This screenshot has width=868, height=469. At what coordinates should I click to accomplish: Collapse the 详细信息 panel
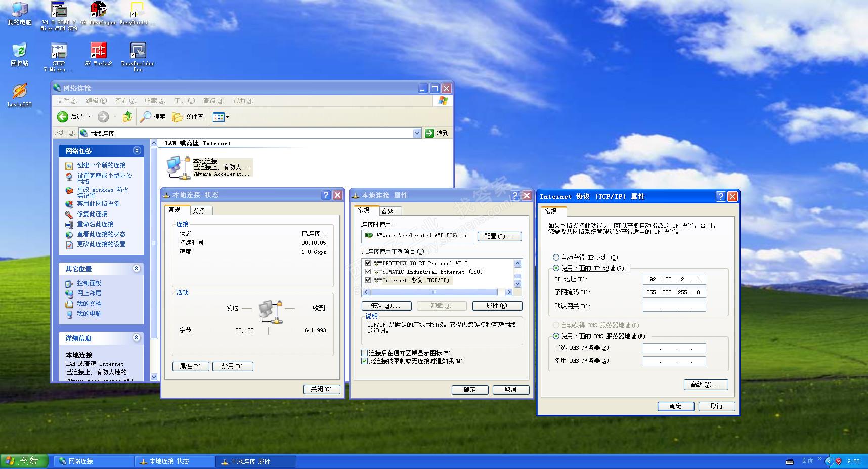137,338
